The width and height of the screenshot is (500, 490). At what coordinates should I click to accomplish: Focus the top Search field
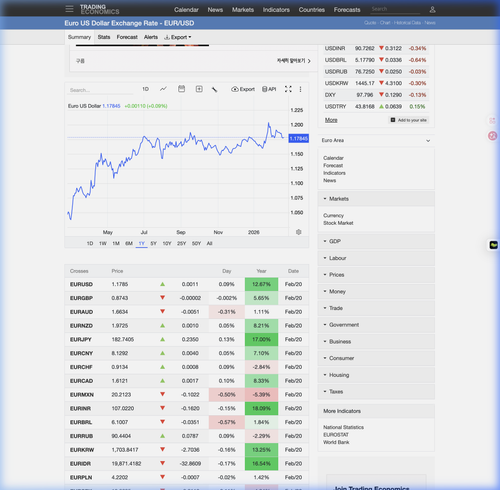tap(395, 9)
